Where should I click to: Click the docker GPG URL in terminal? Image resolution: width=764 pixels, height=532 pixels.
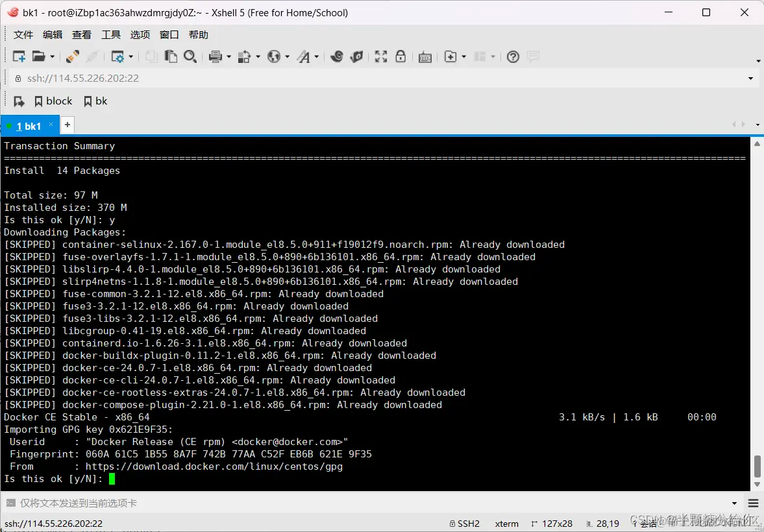click(x=214, y=466)
